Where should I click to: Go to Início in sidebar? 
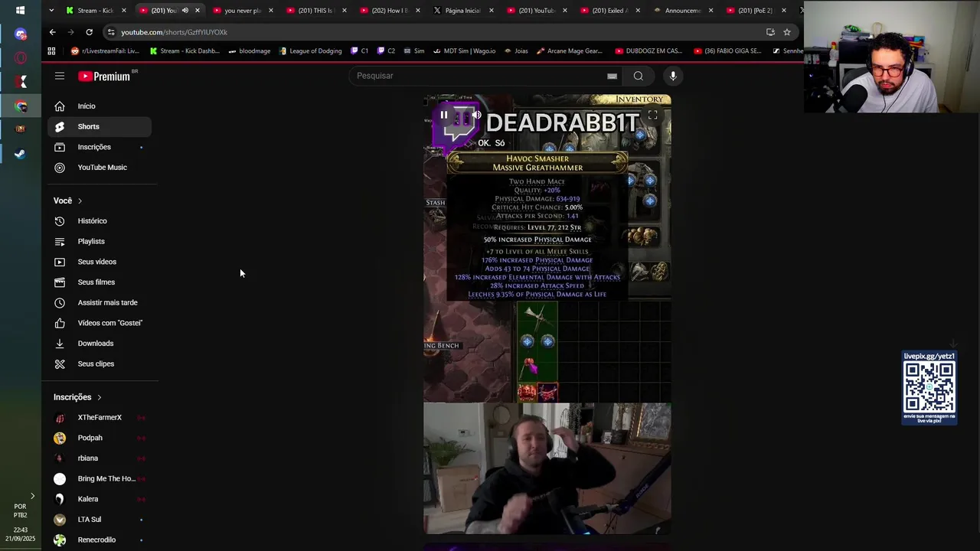pos(100,106)
